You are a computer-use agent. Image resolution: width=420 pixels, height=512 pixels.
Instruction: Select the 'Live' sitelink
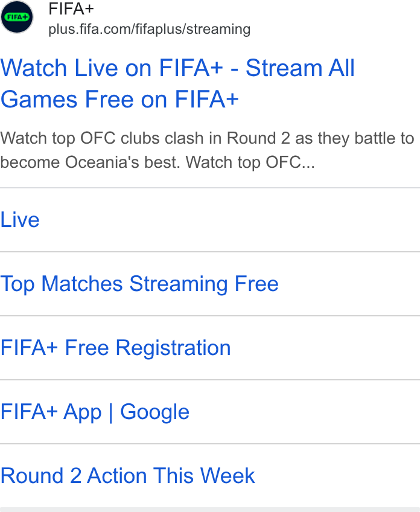click(20, 219)
